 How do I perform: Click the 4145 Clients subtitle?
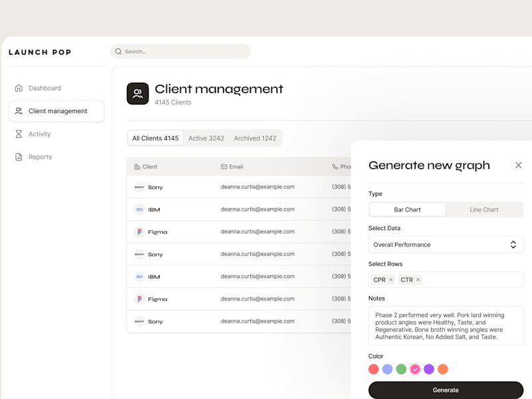coord(173,102)
